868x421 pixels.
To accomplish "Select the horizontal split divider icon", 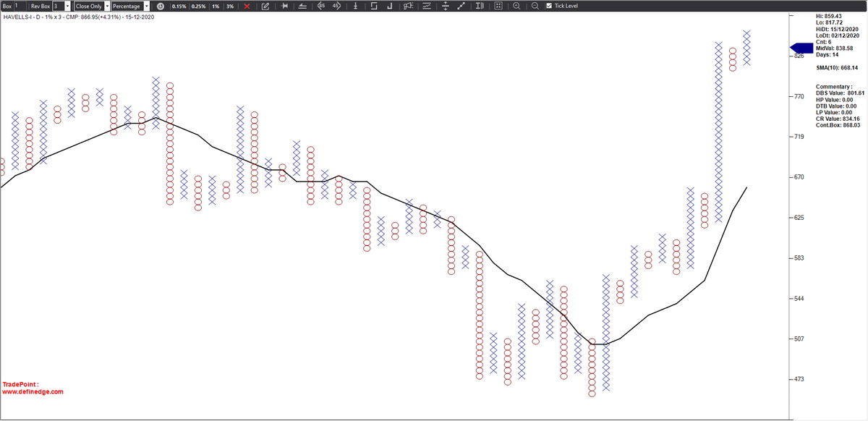I will 445,6.
